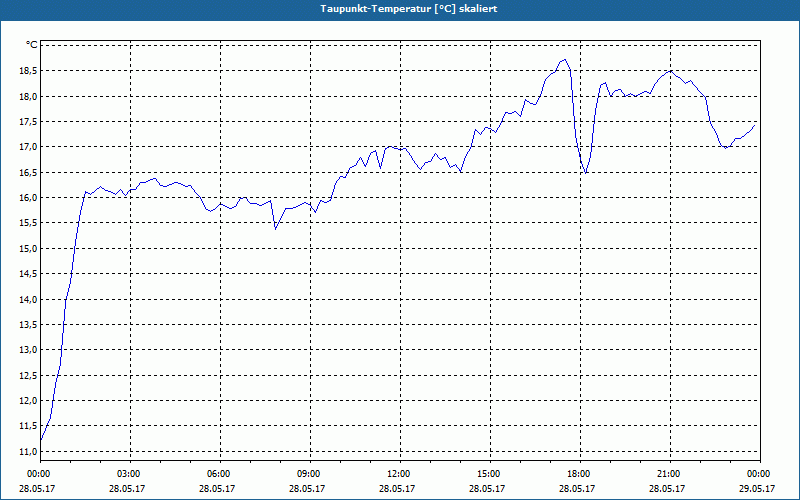Click the °C unit label on y-axis
The image size is (800, 500).
click(32, 45)
